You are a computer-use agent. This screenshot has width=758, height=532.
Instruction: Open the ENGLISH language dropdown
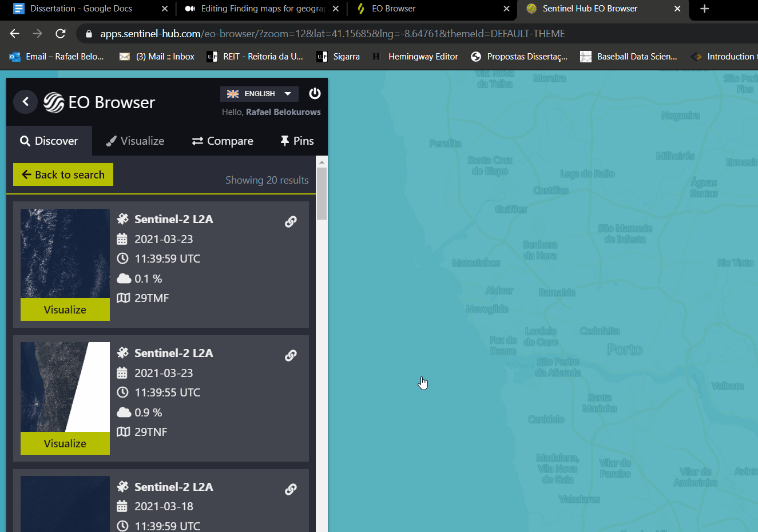tap(259, 94)
